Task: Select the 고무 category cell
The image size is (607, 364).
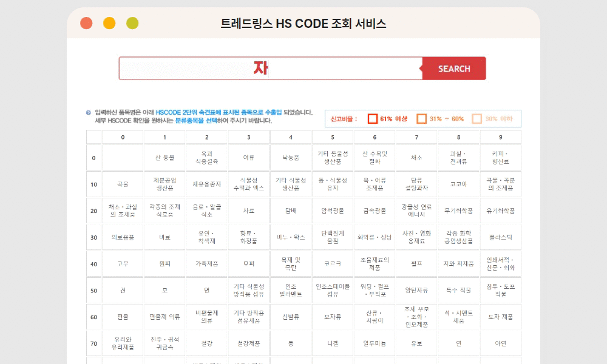Action: (123, 264)
